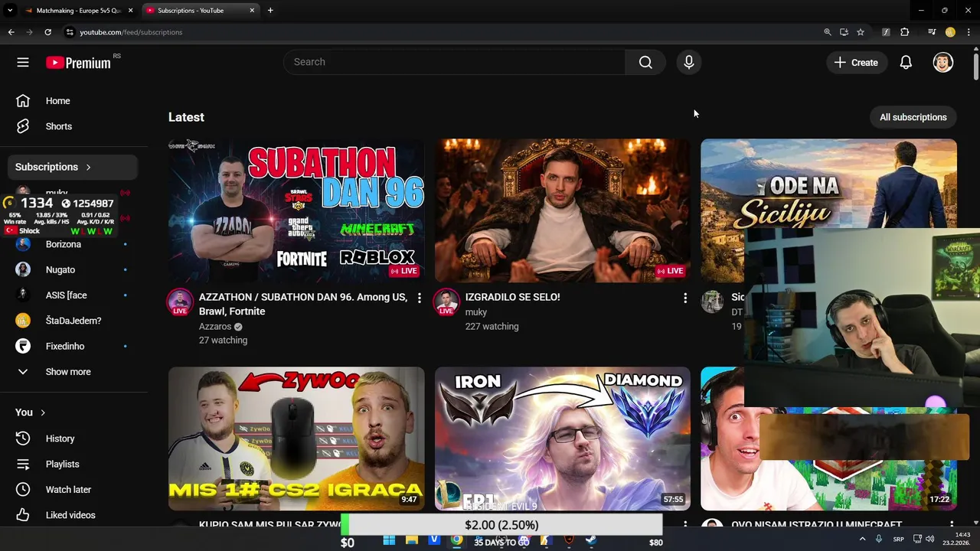Open the ŠtaDaJedem? channel
Screen dimensions: 980x551
tap(74, 321)
